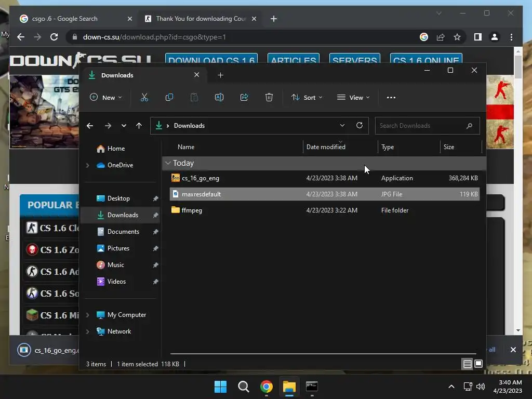Open a new Chrome tab

click(274, 19)
